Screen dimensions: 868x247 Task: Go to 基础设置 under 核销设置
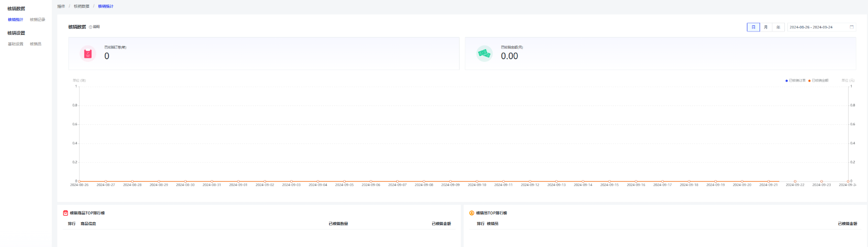[x=16, y=44]
